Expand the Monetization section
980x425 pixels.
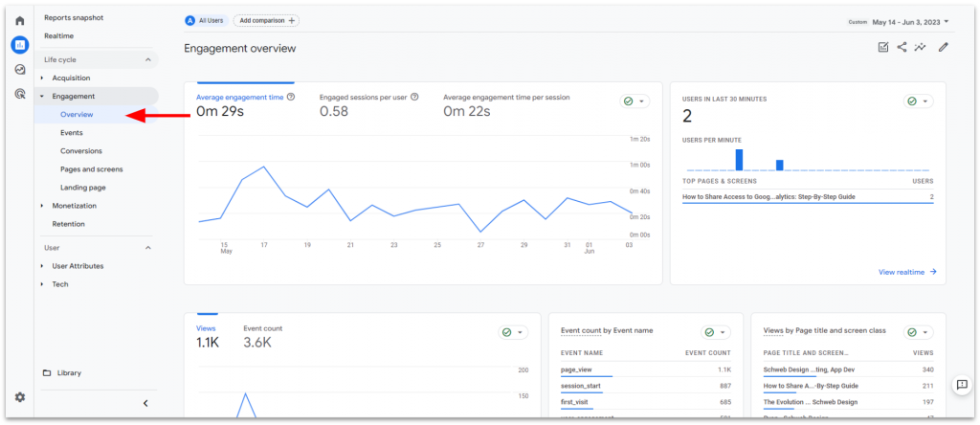74,206
